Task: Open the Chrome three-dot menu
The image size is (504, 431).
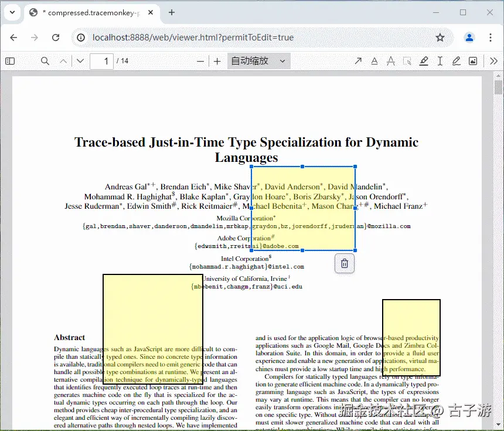Action: tap(491, 38)
